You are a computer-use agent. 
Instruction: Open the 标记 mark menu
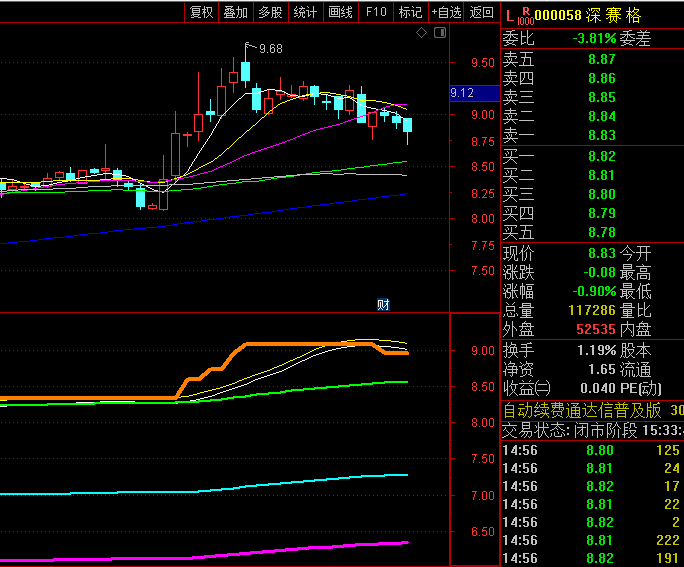pyautogui.click(x=410, y=12)
